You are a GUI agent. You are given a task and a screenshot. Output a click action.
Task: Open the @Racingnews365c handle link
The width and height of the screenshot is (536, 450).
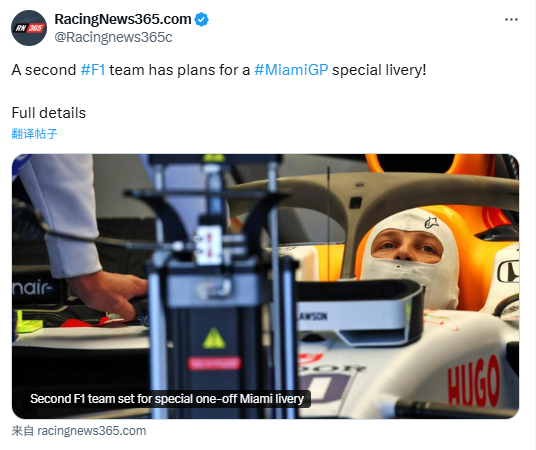113,37
